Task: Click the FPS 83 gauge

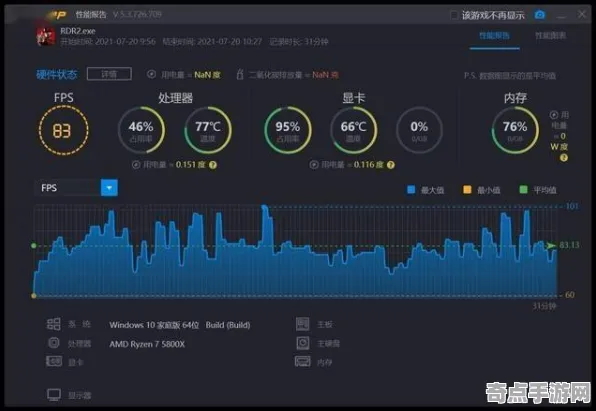Action: tap(63, 130)
